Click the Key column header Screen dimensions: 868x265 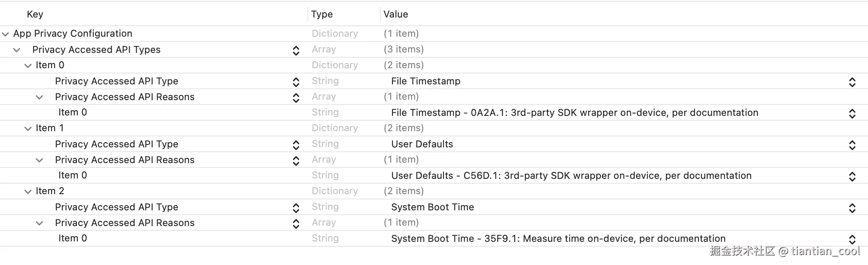point(35,14)
